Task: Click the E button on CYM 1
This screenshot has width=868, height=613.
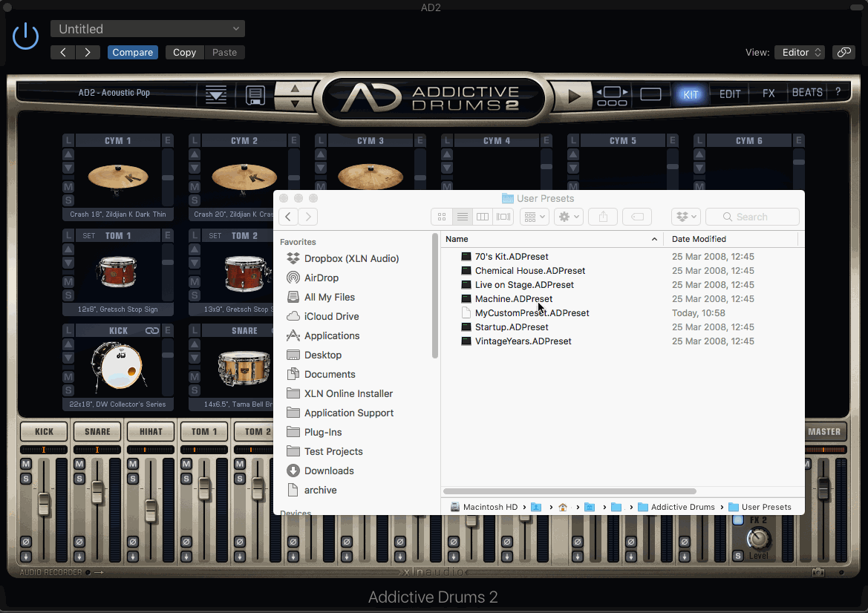Action: point(167,140)
